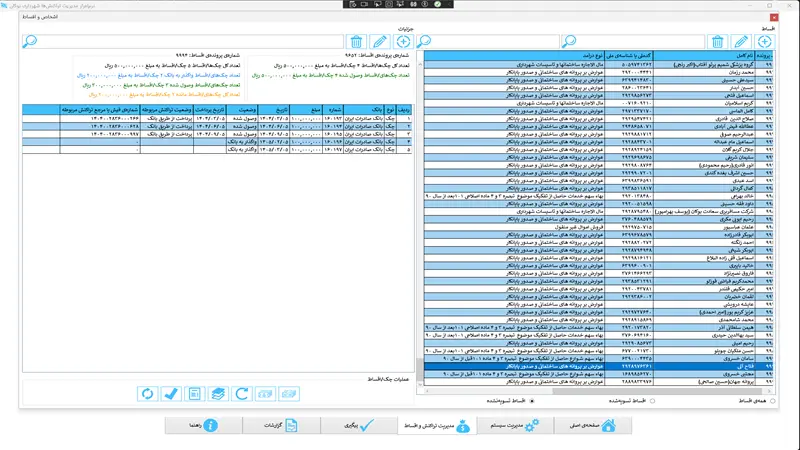The image size is (800, 450).
Task: Click the checkmark icon in the bottom operations toolbar
Action: [171, 394]
